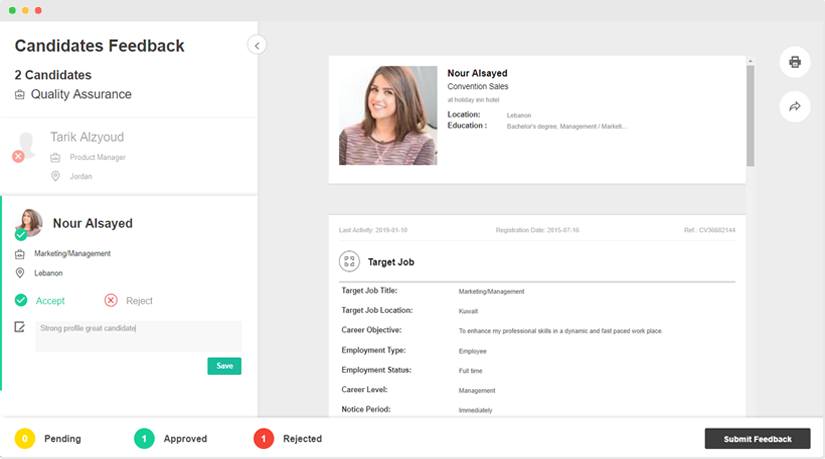Click the Marketing/Management target job title value
Screen dimensions: 825x459
(491, 292)
